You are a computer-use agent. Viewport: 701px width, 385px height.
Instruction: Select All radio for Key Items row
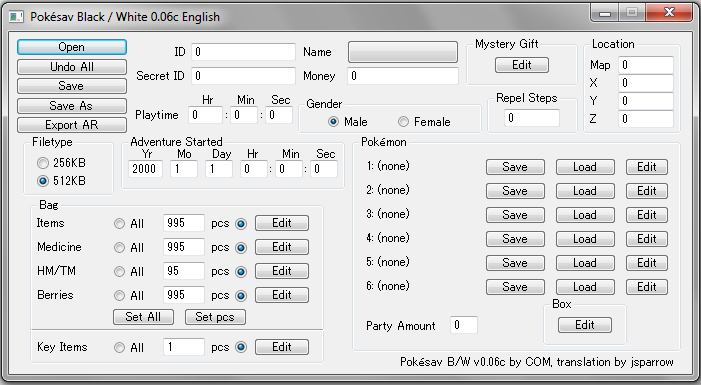(119, 347)
